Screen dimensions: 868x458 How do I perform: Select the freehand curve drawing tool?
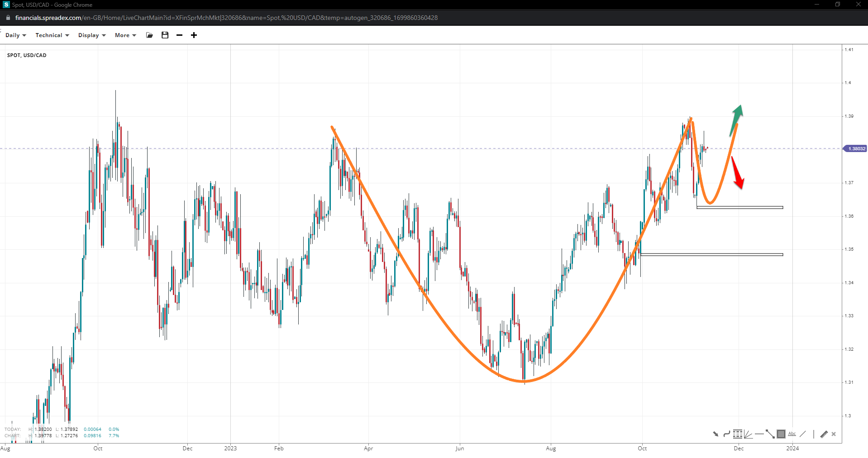pyautogui.click(x=726, y=434)
